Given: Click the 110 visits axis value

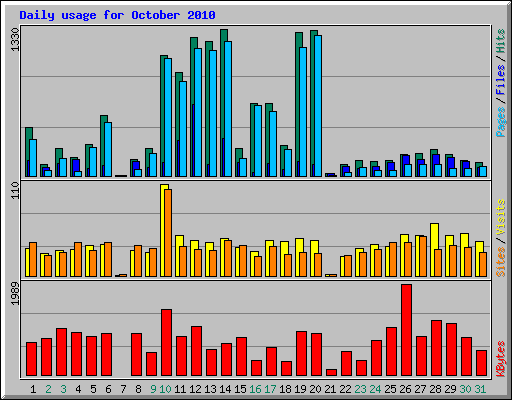Looking at the screenshot, I should (x=15, y=190).
